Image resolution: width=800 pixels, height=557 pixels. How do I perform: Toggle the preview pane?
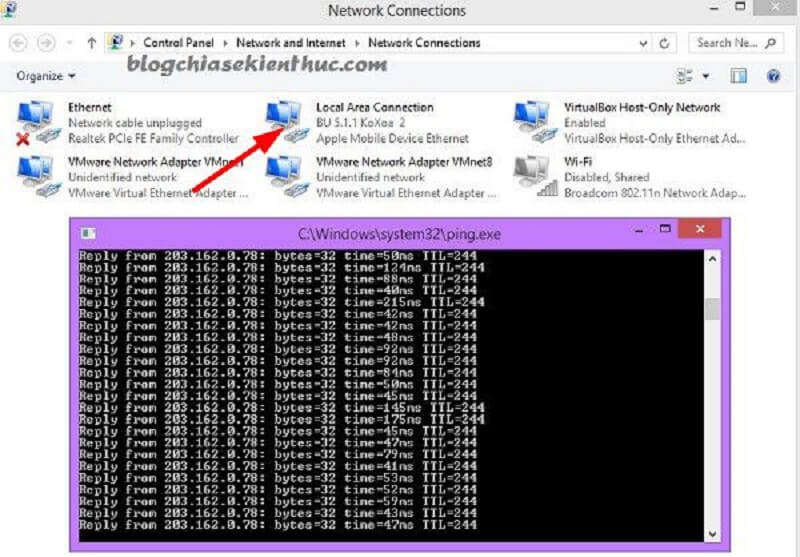coord(738,76)
